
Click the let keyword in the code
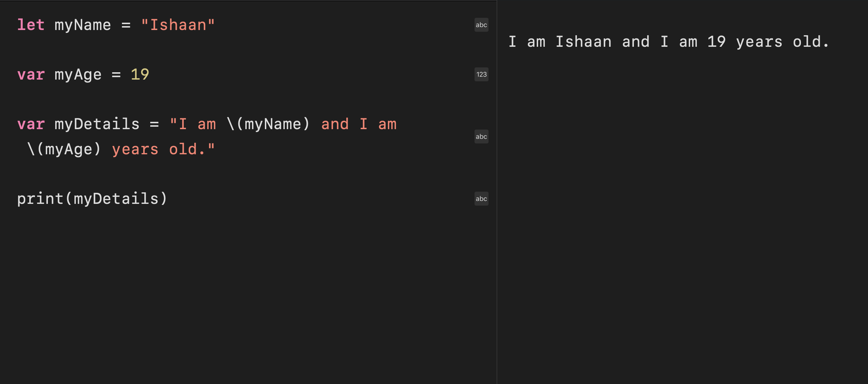31,25
